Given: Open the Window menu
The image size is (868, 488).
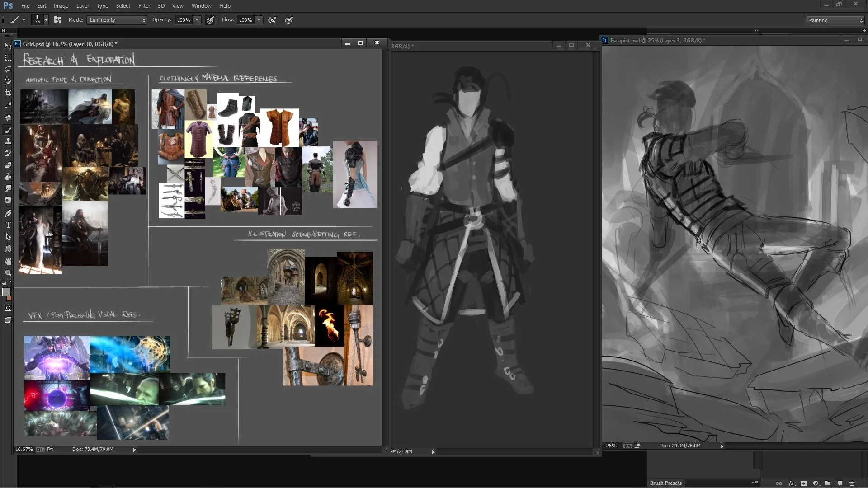Looking at the screenshot, I should [x=201, y=6].
